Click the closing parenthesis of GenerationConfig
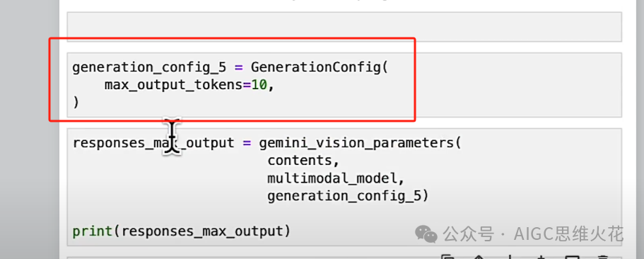 pos(76,103)
